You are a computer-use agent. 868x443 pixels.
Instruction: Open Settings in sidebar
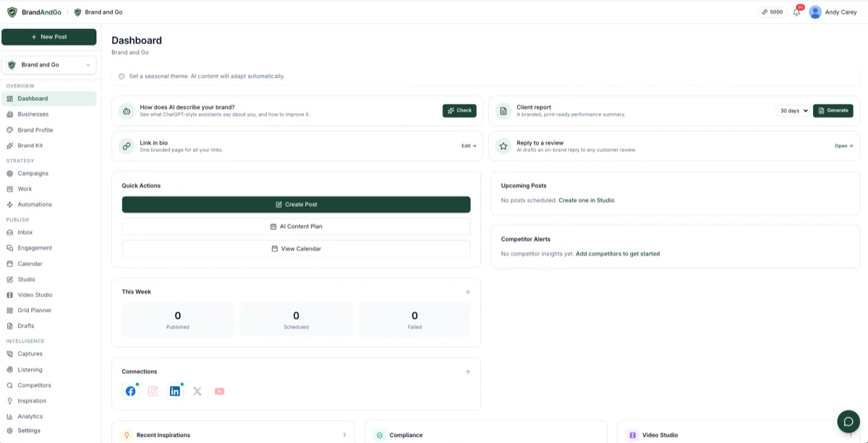point(49,431)
